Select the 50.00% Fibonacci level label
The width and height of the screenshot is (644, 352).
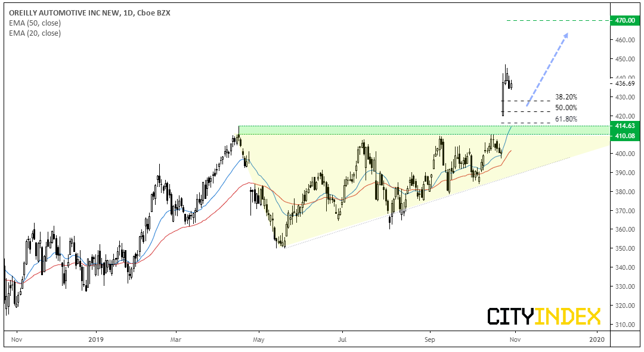tap(566, 108)
